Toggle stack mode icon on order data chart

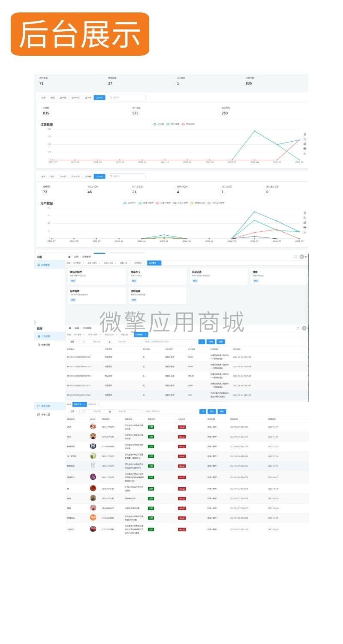[304, 149]
